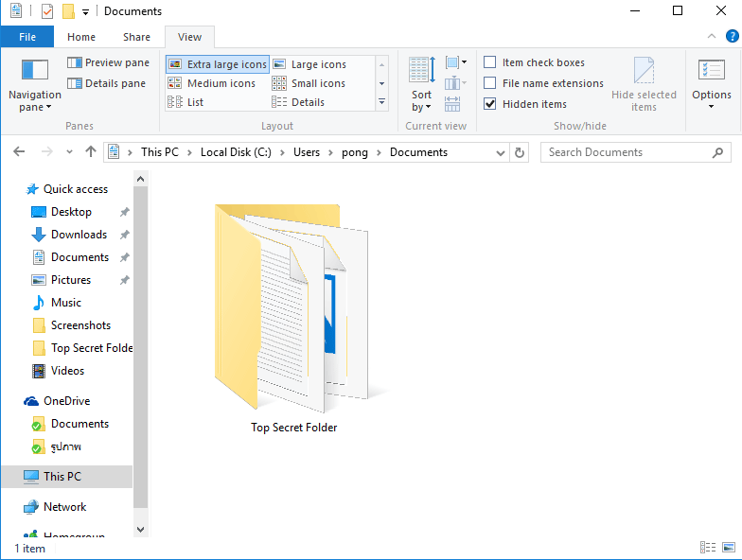The height and width of the screenshot is (560, 742).
Task: Uncheck Hidden items checkbox
Action: pos(490,104)
